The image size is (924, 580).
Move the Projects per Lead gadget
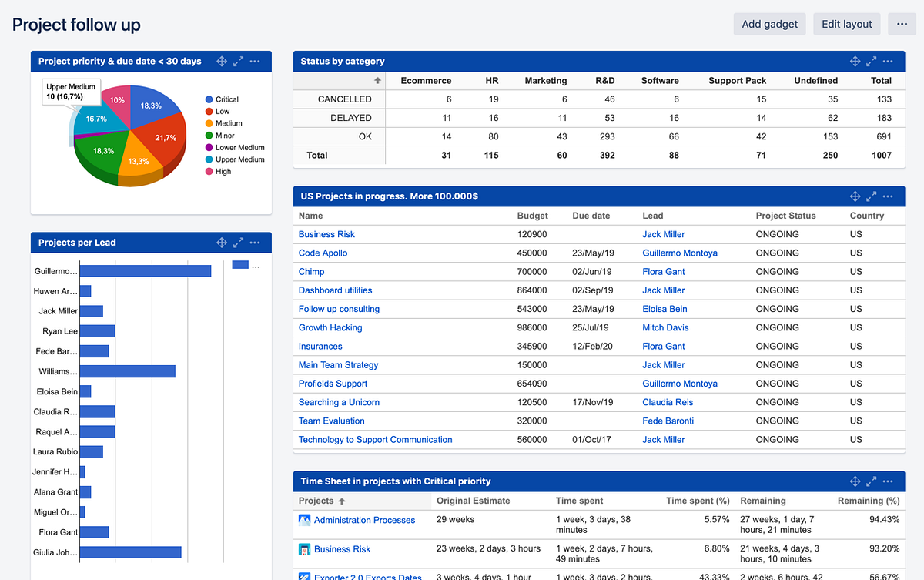(x=222, y=242)
